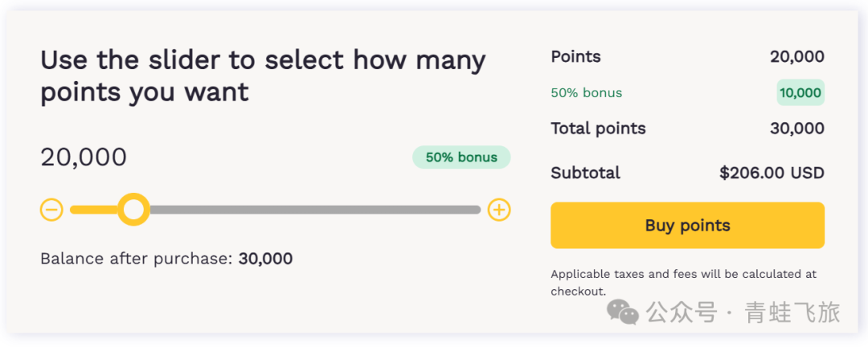This screenshot has width=868, height=347.
Task: Click the applicable taxes and fees note
Action: pos(683,282)
